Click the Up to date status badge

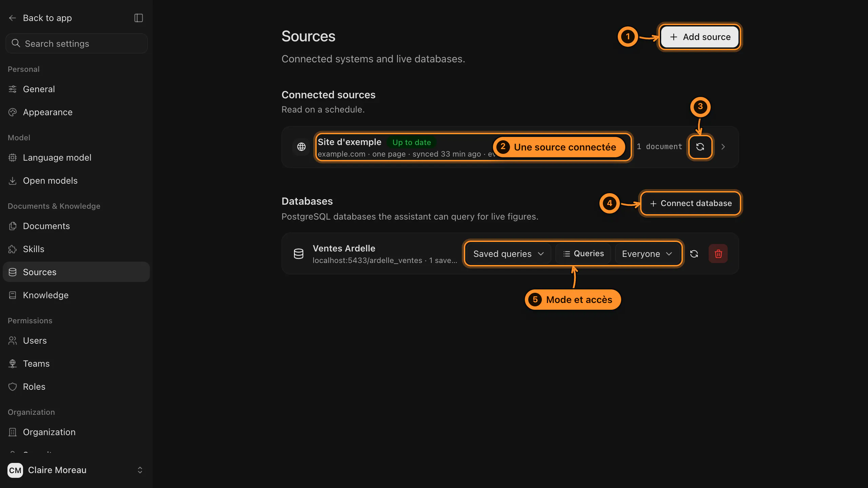click(x=412, y=142)
